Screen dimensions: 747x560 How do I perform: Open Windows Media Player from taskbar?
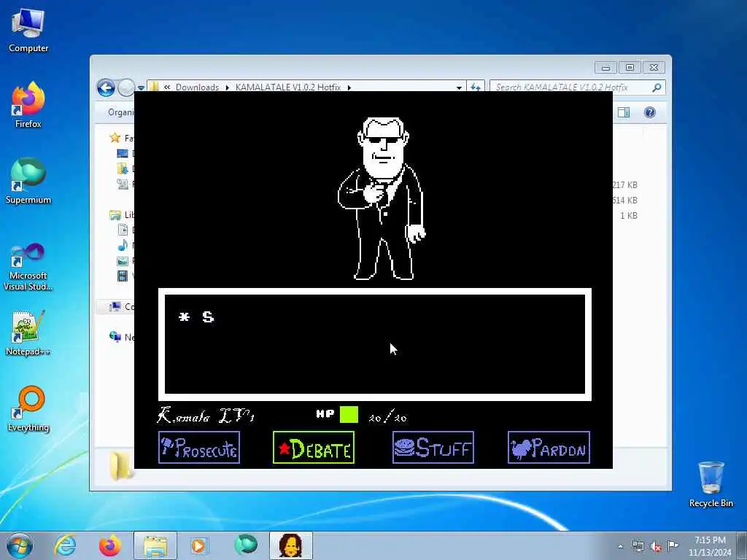[198, 545]
